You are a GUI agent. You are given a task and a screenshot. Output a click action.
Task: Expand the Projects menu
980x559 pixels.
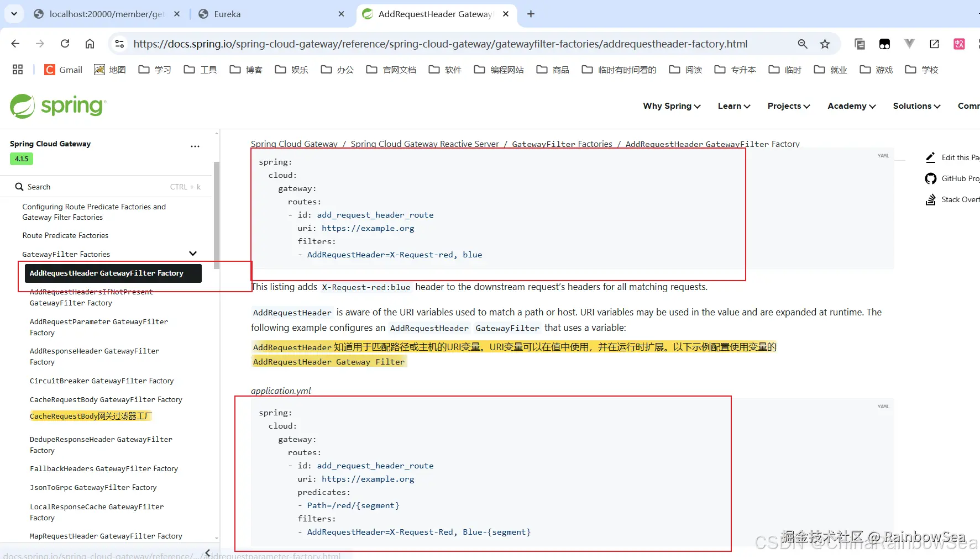click(789, 106)
